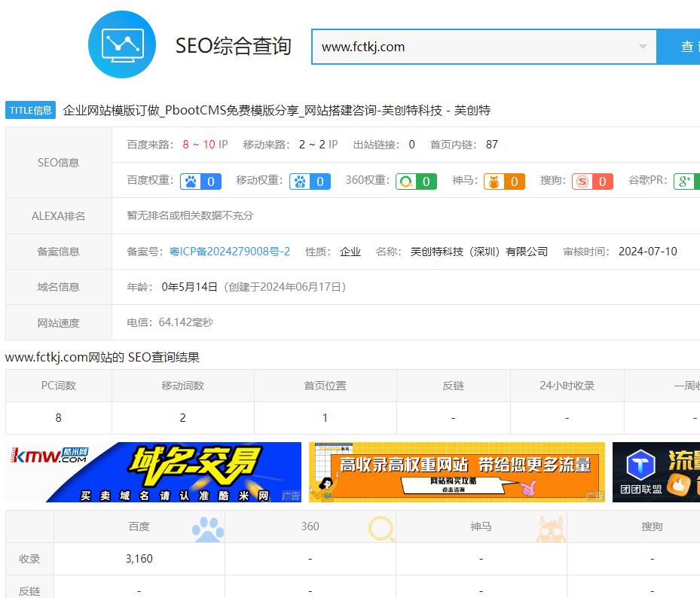Click the Baidu paw icon in table header
The width and height of the screenshot is (700, 598).
pyautogui.click(x=208, y=529)
